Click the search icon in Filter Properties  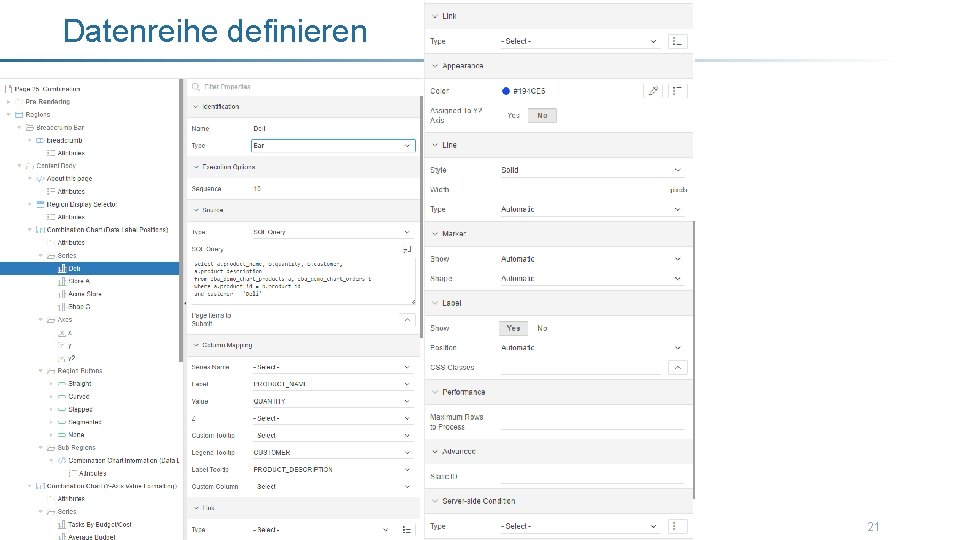click(196, 87)
